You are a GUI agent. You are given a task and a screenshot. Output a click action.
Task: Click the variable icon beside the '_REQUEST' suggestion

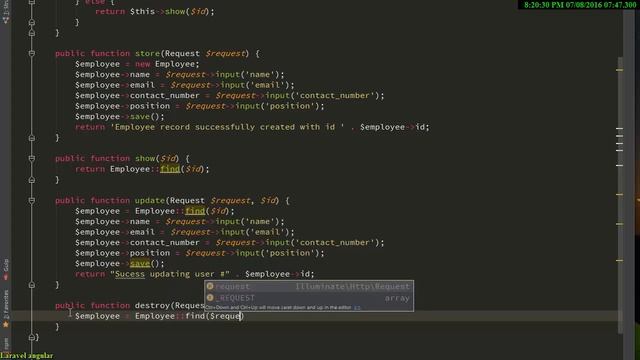point(210,298)
